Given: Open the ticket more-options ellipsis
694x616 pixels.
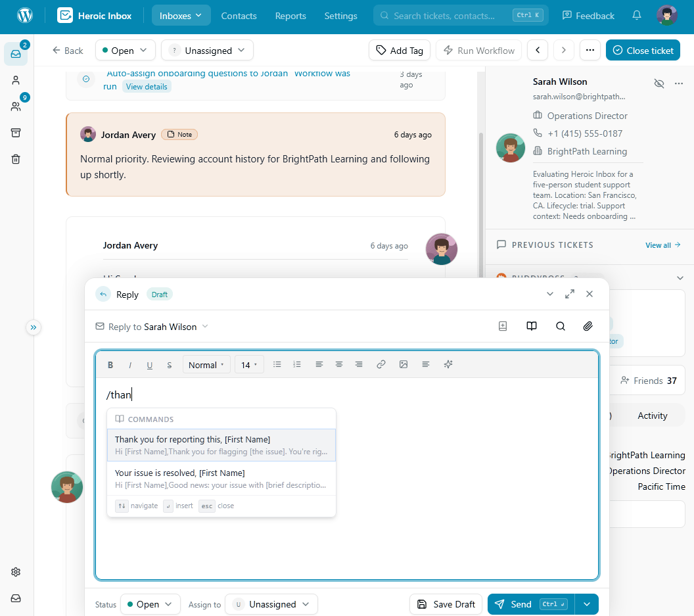Looking at the screenshot, I should click(x=590, y=50).
